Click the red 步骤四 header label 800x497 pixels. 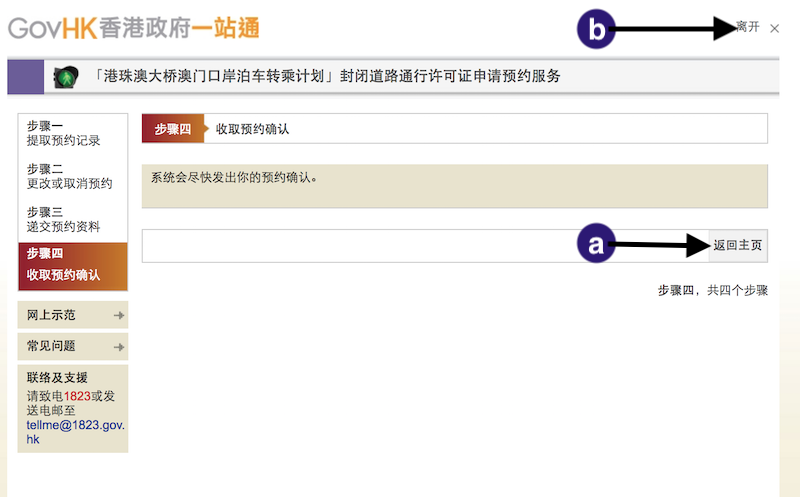(173, 129)
